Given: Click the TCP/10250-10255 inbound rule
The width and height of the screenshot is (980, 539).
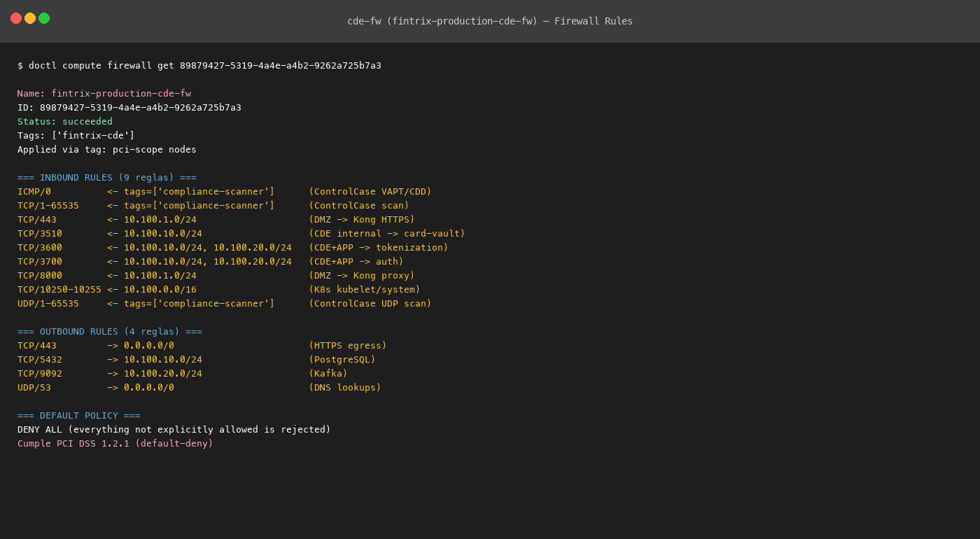Looking at the screenshot, I should tap(219, 289).
